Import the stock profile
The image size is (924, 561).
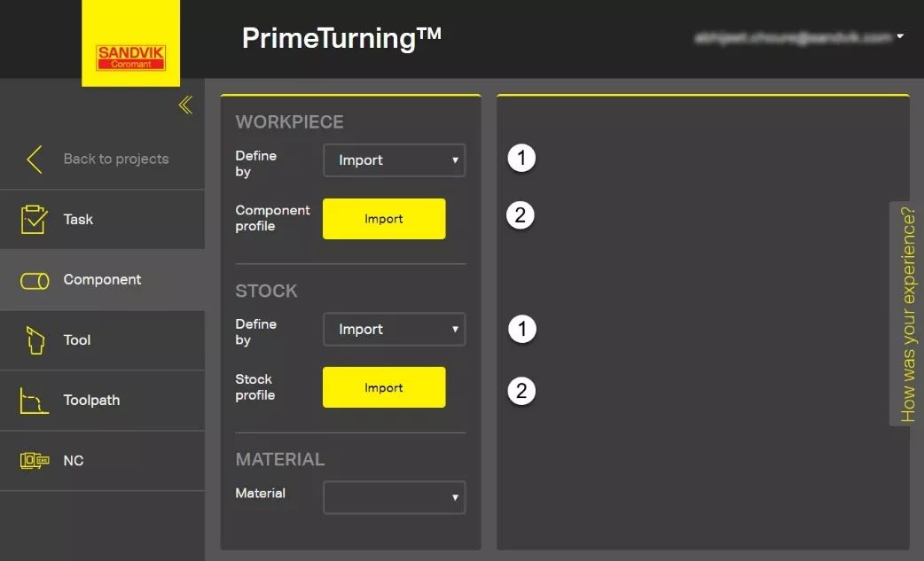tap(384, 387)
